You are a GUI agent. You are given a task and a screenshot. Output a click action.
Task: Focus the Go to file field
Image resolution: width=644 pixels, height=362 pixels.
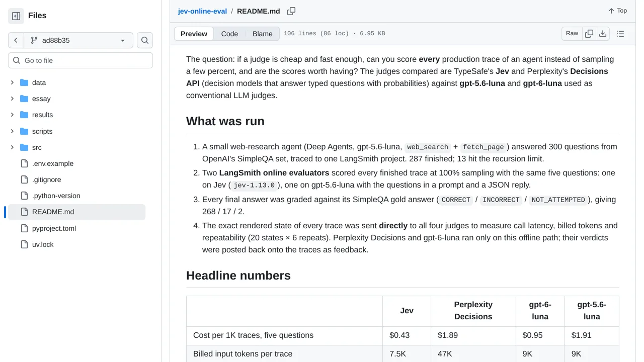80,60
